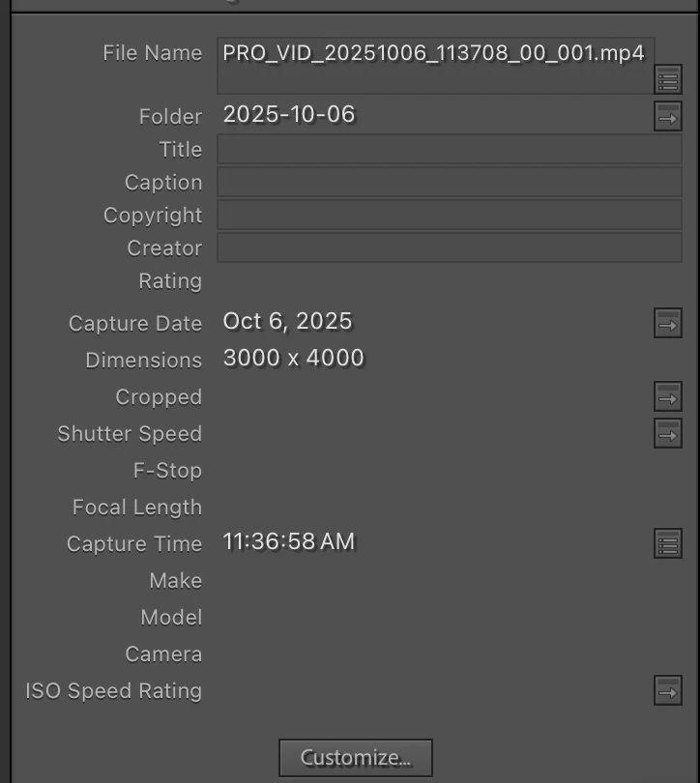The width and height of the screenshot is (700, 783).
Task: Click the Oct 6, 2025 capture date
Action: click(x=287, y=321)
